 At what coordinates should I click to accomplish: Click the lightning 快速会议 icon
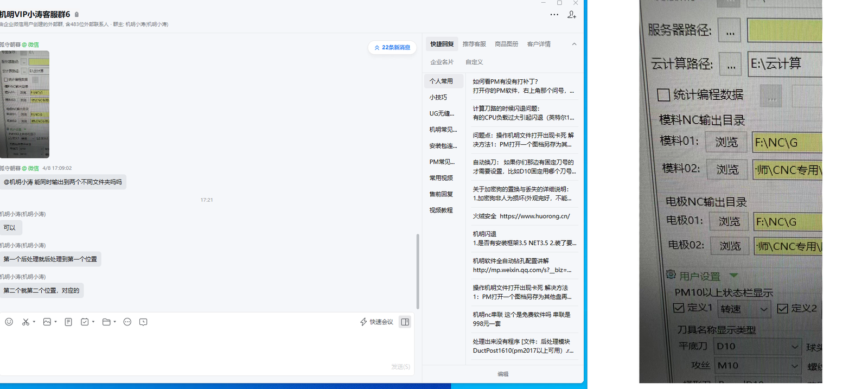pyautogui.click(x=363, y=322)
